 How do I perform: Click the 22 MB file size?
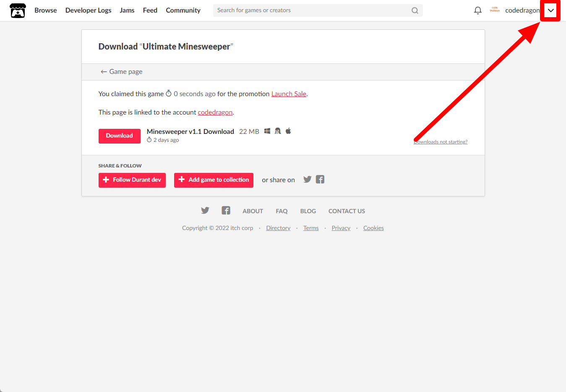[x=249, y=132]
